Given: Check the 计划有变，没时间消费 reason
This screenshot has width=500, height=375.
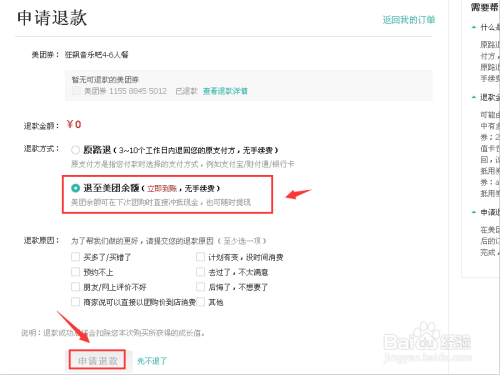Looking at the screenshot, I should pos(200,257).
